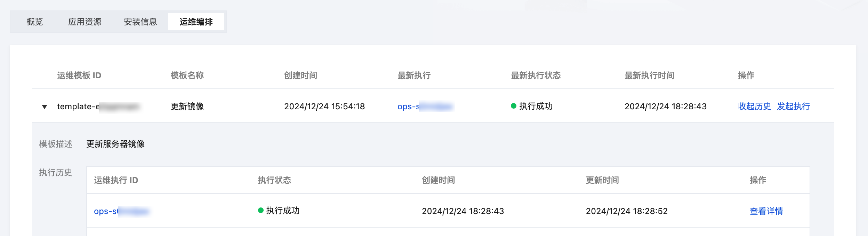Click 发起执行 to start execution
This screenshot has height=236, width=868.
coord(794,106)
